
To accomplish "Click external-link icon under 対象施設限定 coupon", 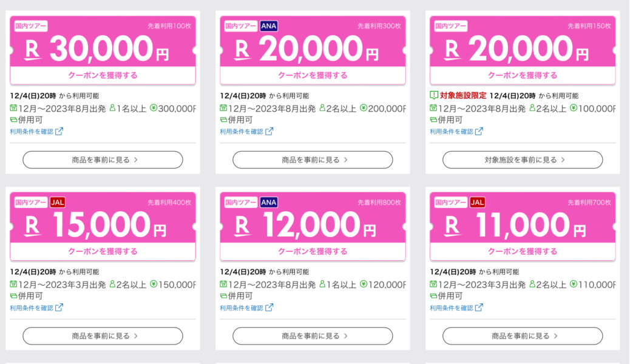I will [x=479, y=132].
